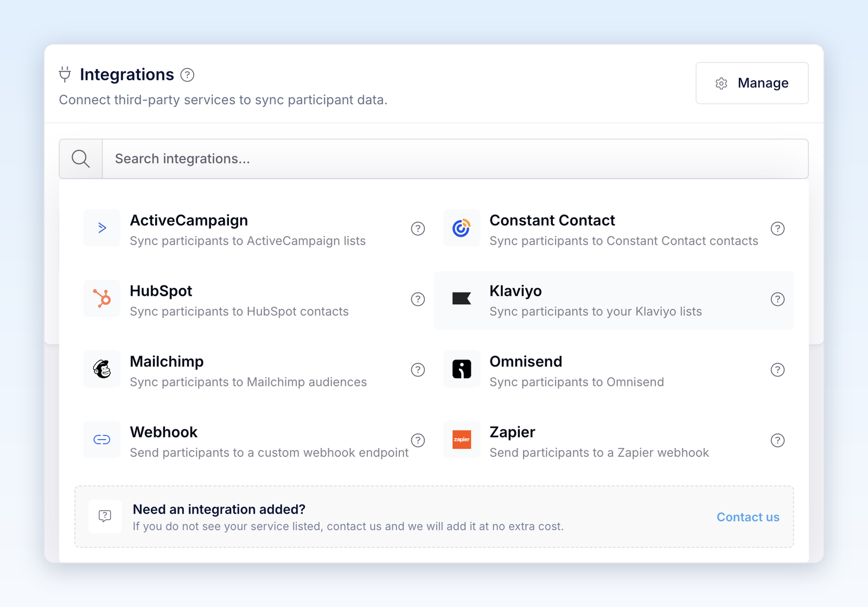Click the ActiveCampaign arrow logo icon
The height and width of the screenshot is (607, 868).
tap(102, 228)
